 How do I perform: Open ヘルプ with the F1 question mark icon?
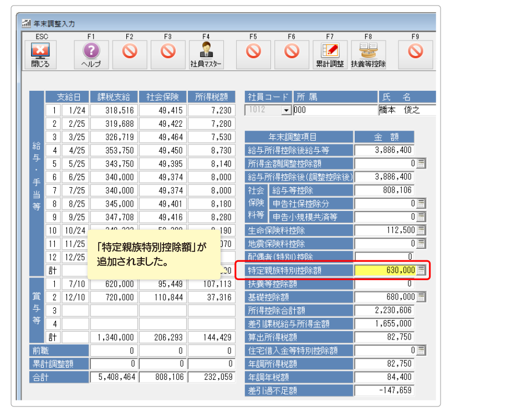point(91,54)
